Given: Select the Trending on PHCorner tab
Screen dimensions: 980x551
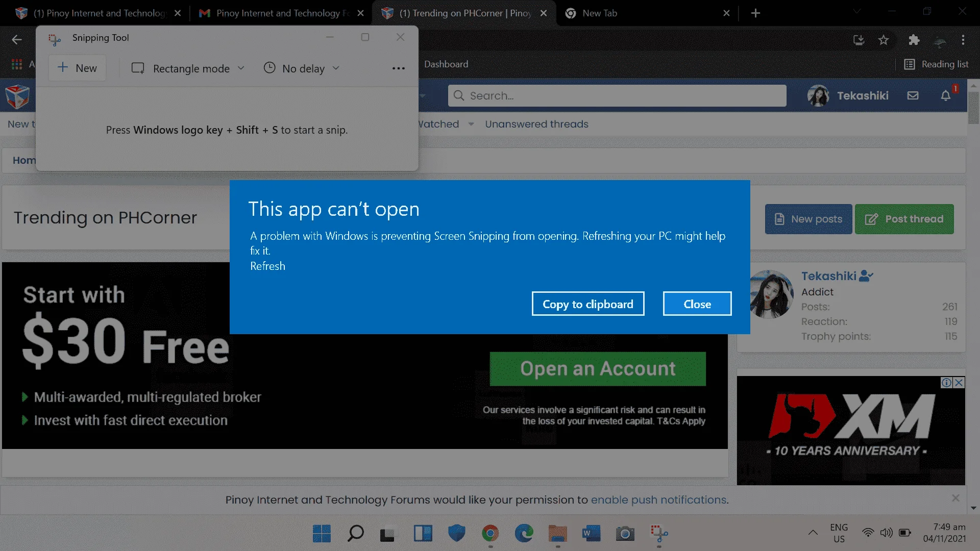Looking at the screenshot, I should click(x=464, y=13).
